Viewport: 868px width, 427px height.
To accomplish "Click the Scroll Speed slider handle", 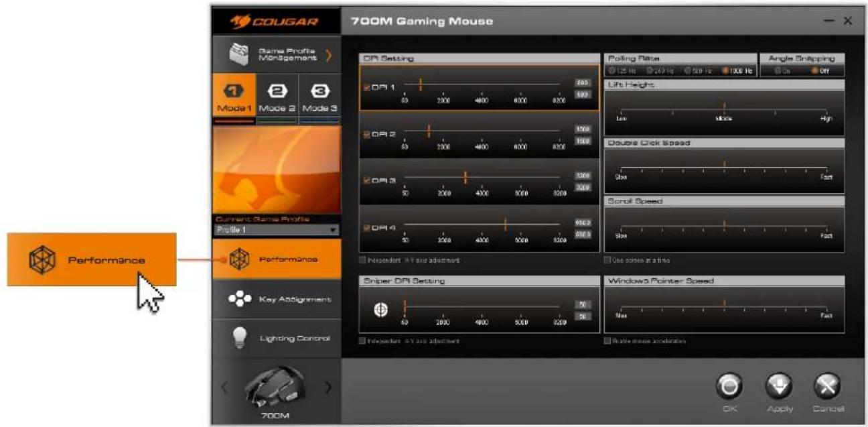I will tap(724, 223).
